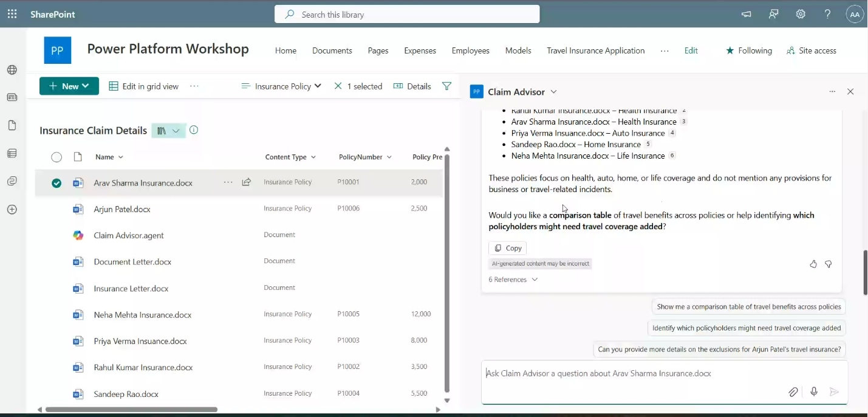Go to the Expenses nav item
This screenshot has height=417, width=868.
[x=420, y=50]
